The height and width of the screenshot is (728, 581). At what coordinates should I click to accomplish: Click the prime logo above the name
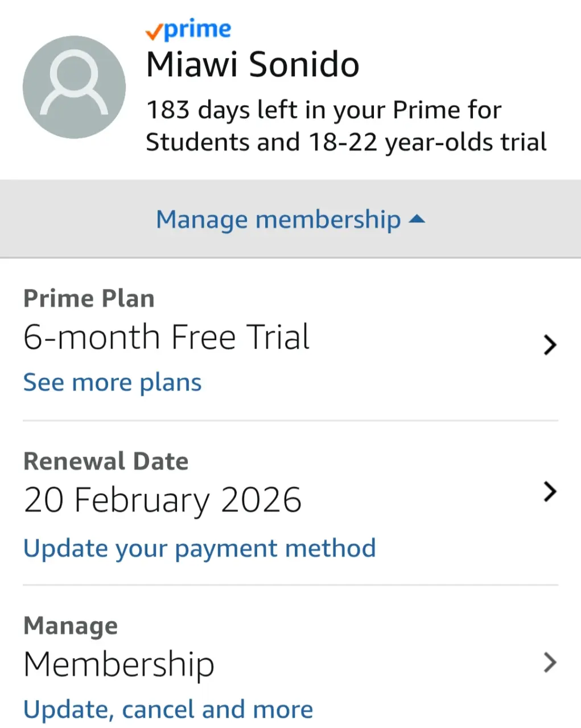[x=188, y=30]
